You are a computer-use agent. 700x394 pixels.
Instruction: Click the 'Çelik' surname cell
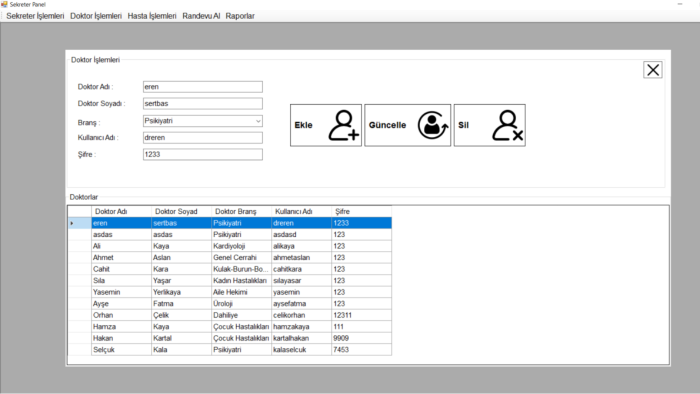(181, 315)
